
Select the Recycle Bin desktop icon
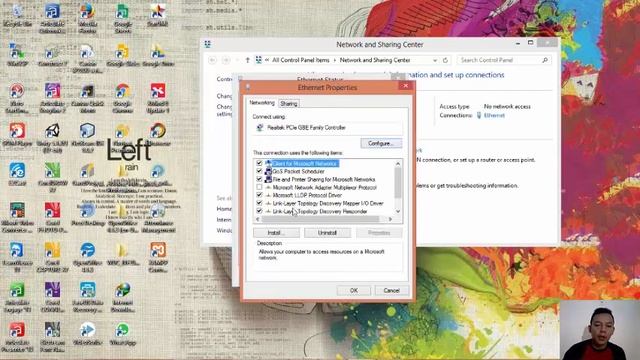click(x=17, y=12)
